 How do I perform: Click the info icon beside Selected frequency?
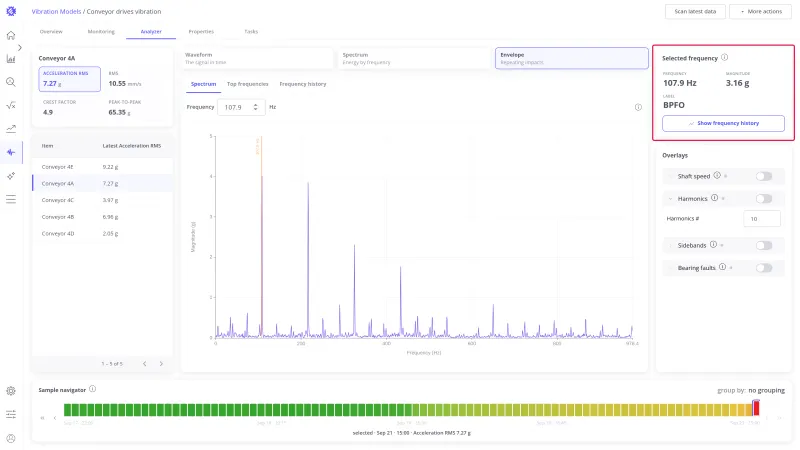click(x=724, y=58)
